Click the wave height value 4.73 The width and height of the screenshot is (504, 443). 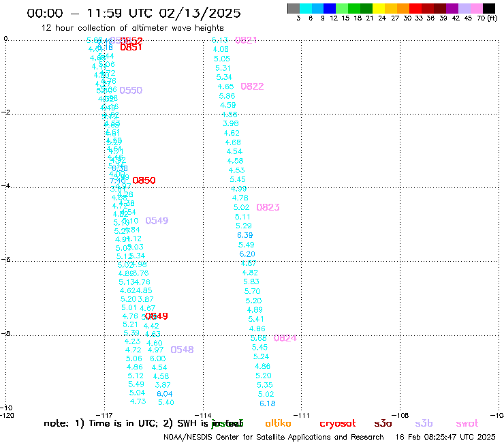click(x=138, y=401)
